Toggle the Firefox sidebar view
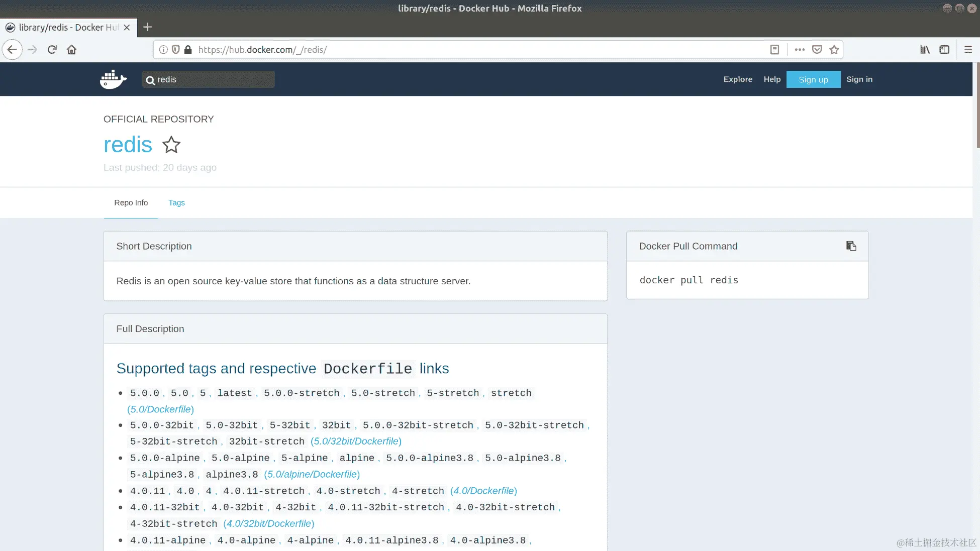Image resolution: width=980 pixels, height=551 pixels. (944, 50)
